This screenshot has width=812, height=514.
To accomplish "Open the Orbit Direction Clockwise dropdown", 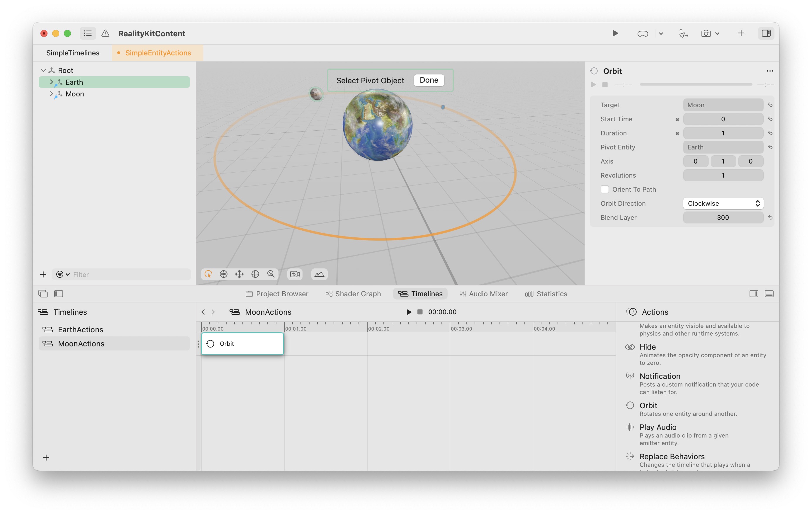I will [x=723, y=203].
